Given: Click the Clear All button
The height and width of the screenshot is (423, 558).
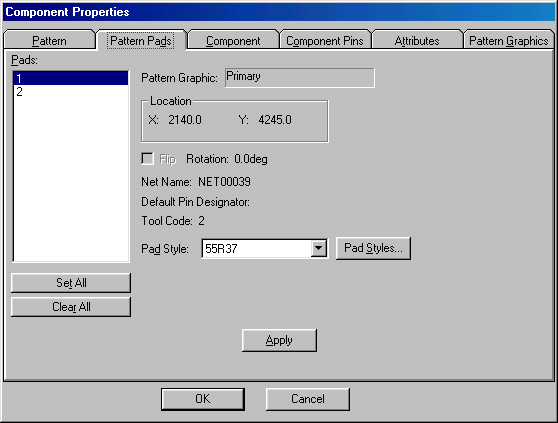Looking at the screenshot, I should click(x=71, y=307).
